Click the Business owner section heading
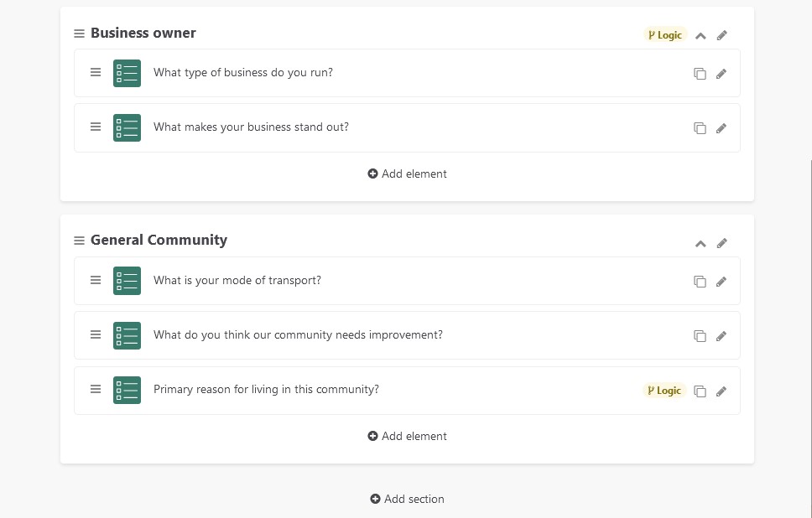This screenshot has width=812, height=518. pos(143,34)
